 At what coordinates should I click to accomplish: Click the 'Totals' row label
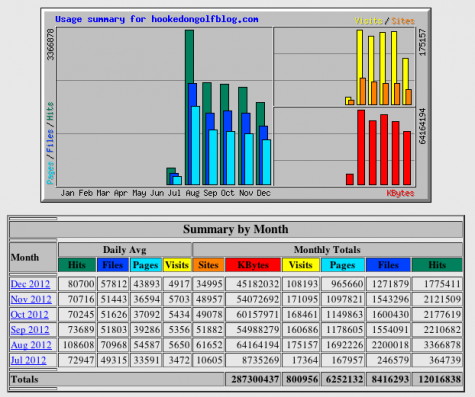tap(25, 379)
